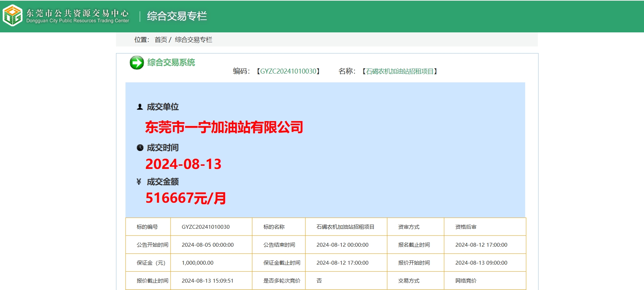The height and width of the screenshot is (290, 644).
Task: Click the 资审方式 table cell
Action: click(416, 227)
